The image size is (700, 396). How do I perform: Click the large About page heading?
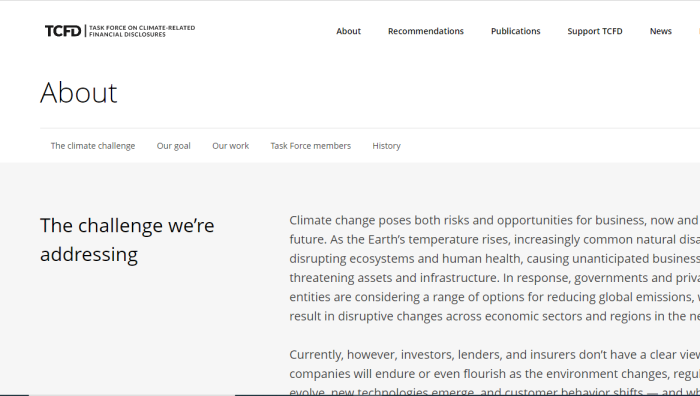click(79, 93)
